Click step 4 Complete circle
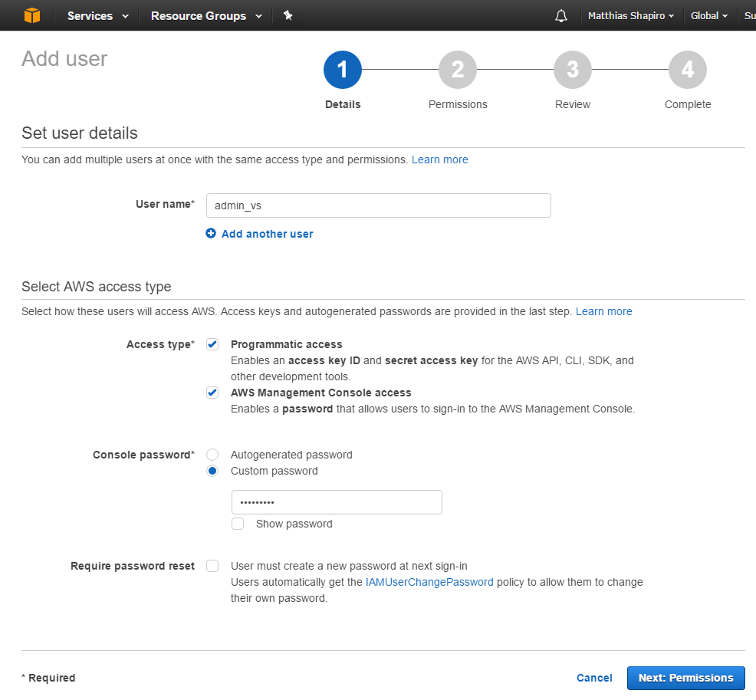 click(688, 71)
